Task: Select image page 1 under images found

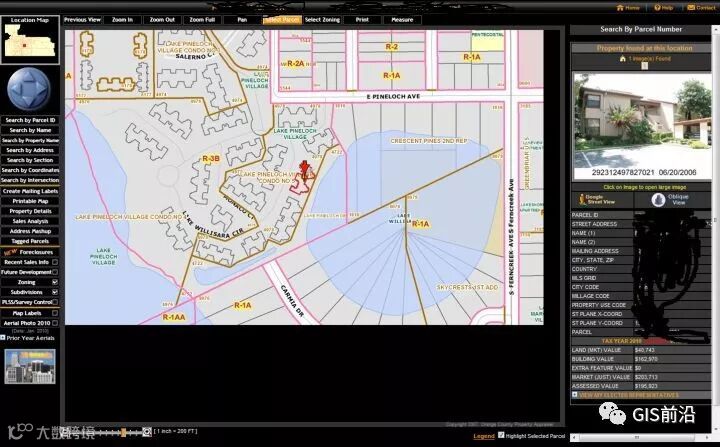Action: (644, 66)
